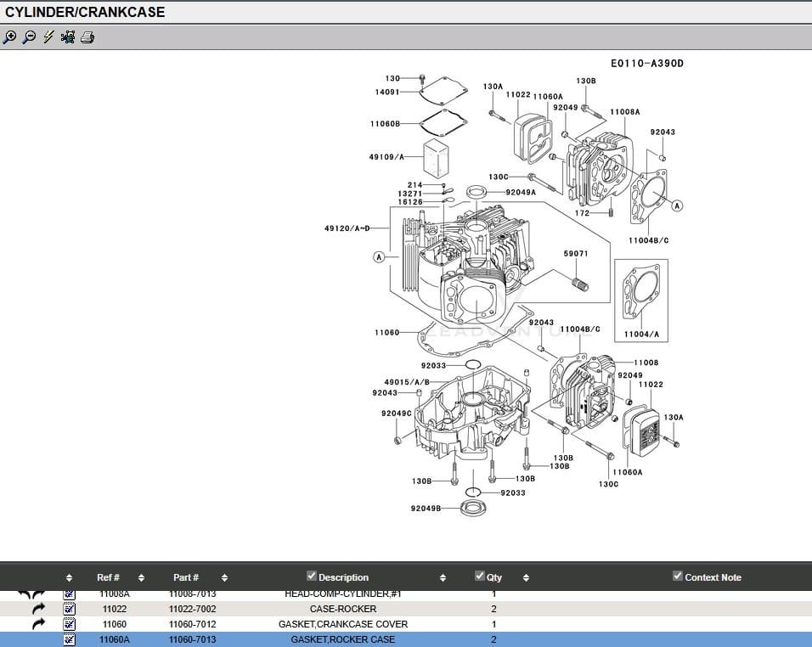Sort using arrows right of Part # header

[225, 577]
